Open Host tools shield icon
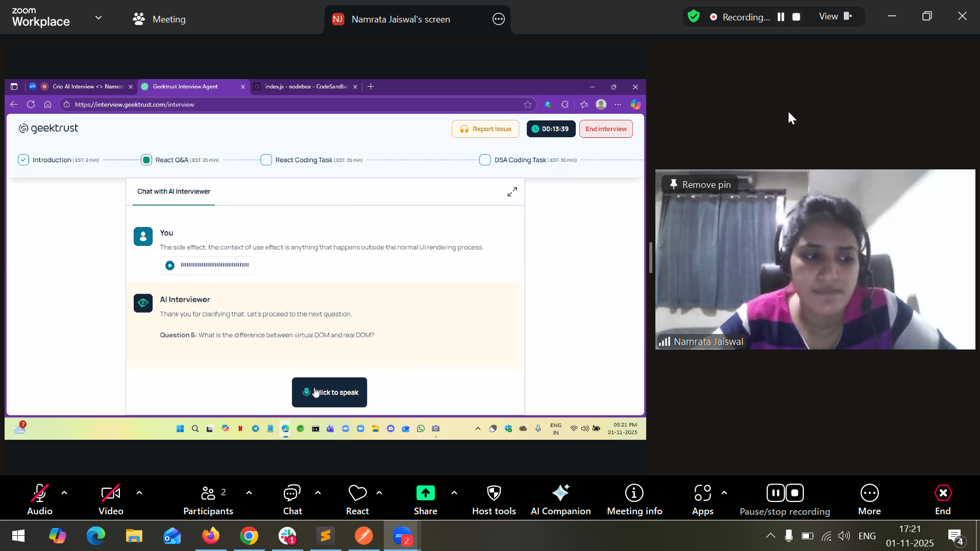The width and height of the screenshot is (980, 551). click(494, 493)
